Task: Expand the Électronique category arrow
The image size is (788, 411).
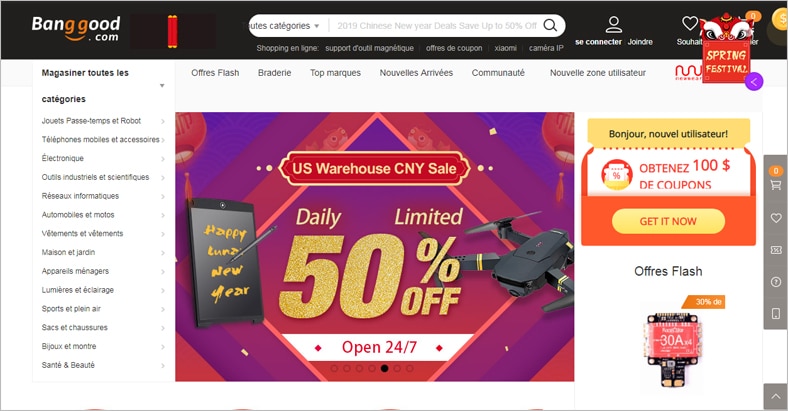Action: coord(163,159)
